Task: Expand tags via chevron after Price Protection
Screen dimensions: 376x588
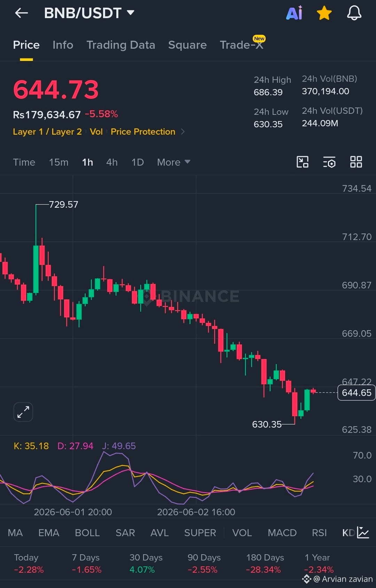Action: pyautogui.click(x=183, y=132)
